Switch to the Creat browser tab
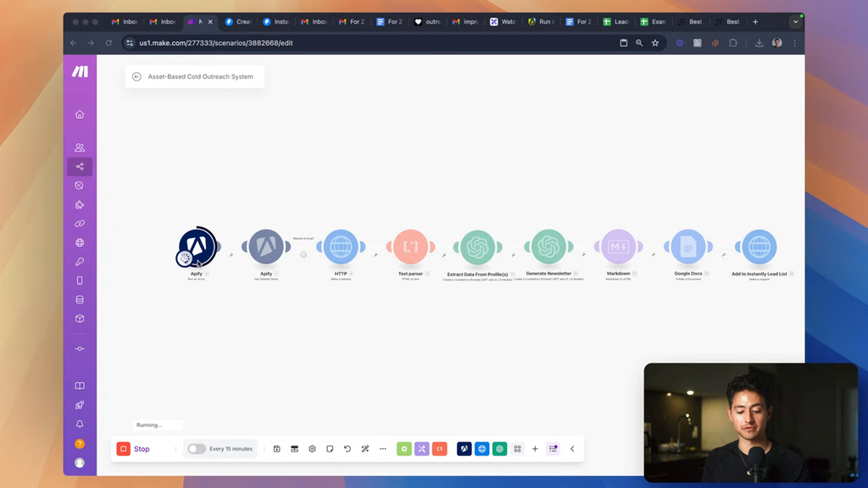The image size is (868, 488). coord(238,21)
